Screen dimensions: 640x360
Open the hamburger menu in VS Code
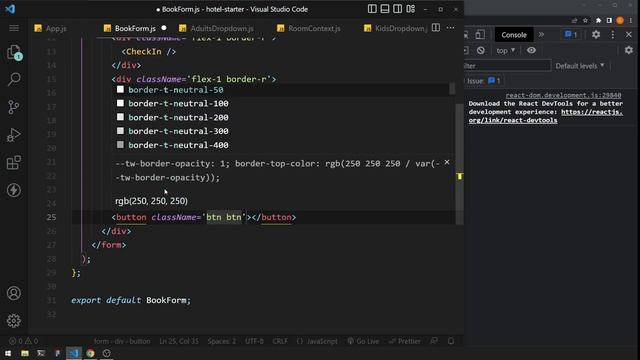tap(14, 28)
